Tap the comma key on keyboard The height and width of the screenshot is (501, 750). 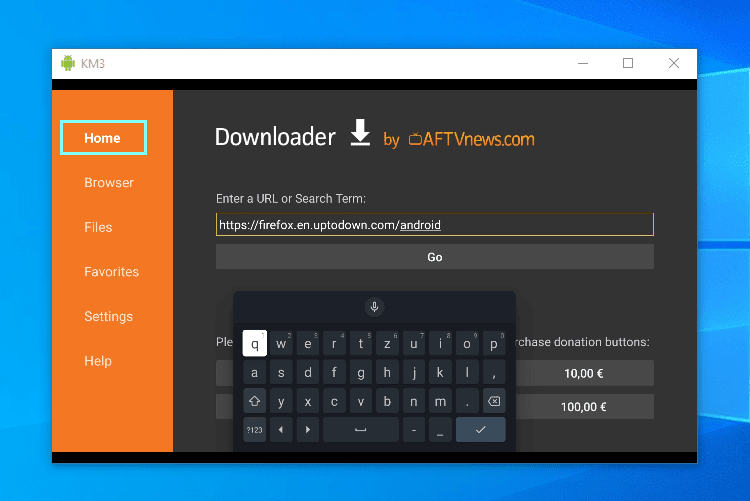point(494,372)
